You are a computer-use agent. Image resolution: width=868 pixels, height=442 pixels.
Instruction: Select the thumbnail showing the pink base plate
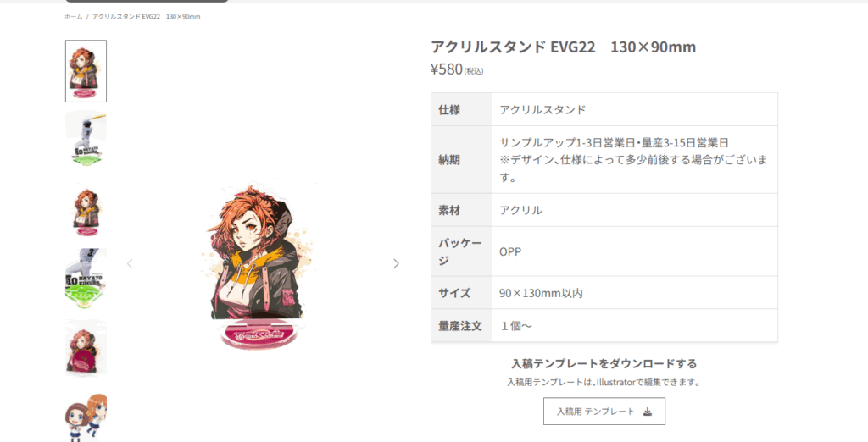[x=86, y=348]
